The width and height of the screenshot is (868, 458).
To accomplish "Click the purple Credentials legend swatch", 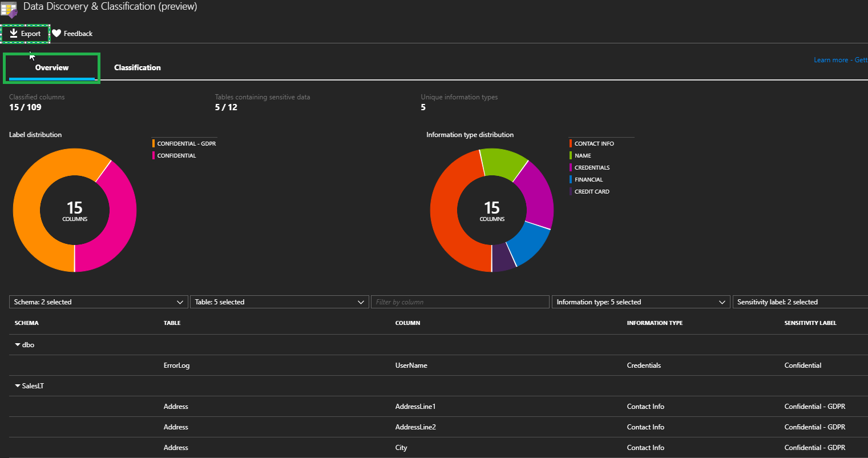I will 571,168.
